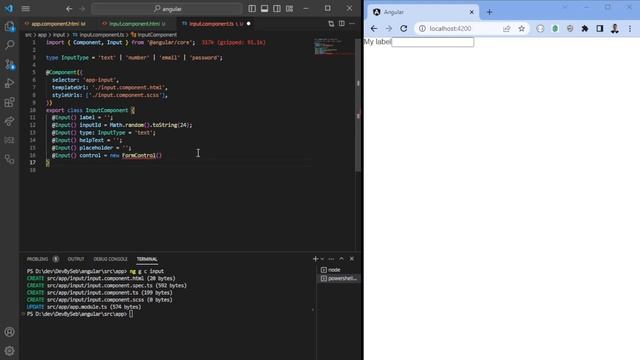This screenshot has width=640, height=360.
Task: Click the unsaved dot on input.component.ts tab
Action: (x=249, y=24)
